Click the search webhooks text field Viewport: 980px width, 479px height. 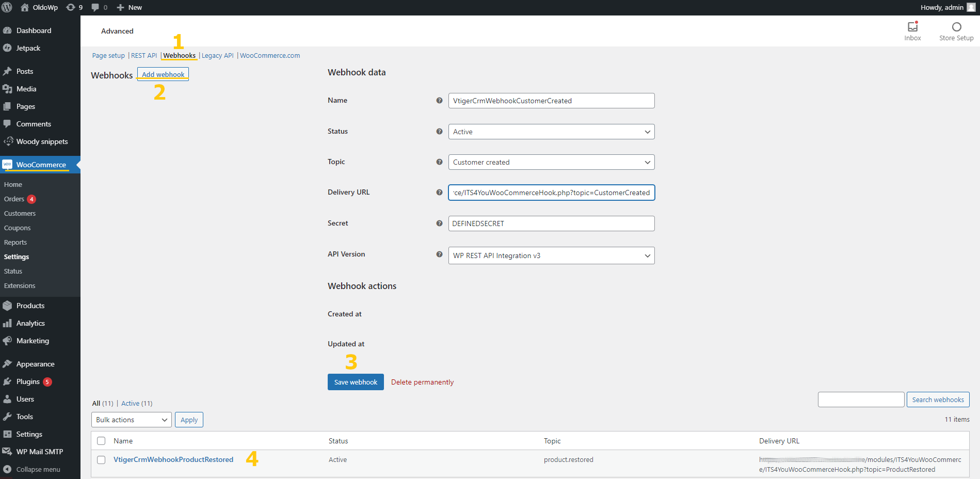[x=861, y=400]
